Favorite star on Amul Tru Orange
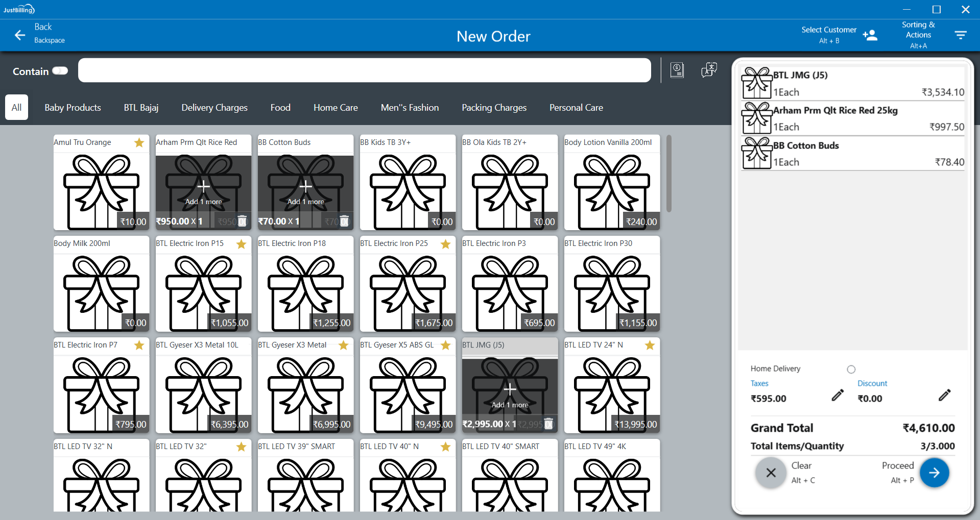Viewport: 980px width, 520px height. point(139,143)
